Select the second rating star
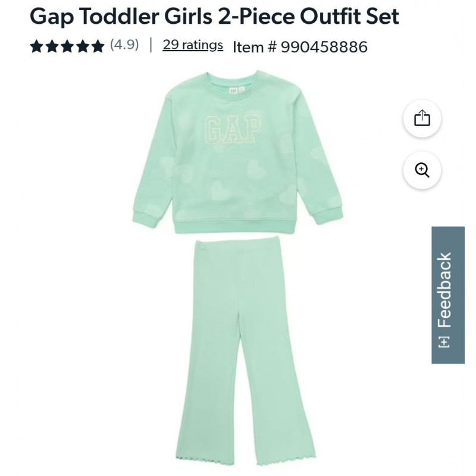The width and height of the screenshot is (476, 476). tap(52, 46)
